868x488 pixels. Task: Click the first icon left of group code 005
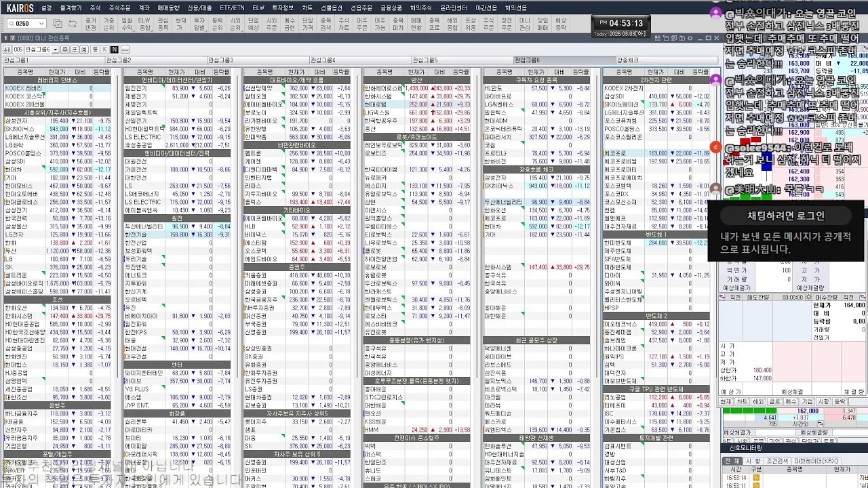click(x=7, y=49)
